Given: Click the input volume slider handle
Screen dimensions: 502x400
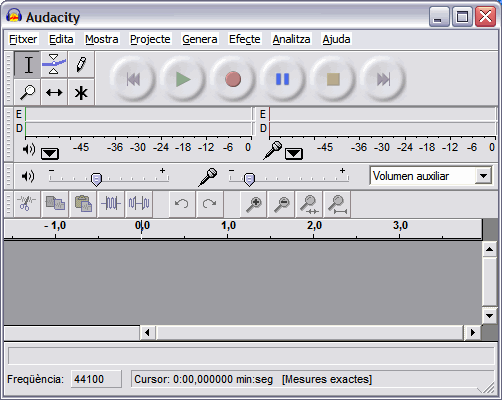Looking at the screenshot, I should (x=249, y=179).
